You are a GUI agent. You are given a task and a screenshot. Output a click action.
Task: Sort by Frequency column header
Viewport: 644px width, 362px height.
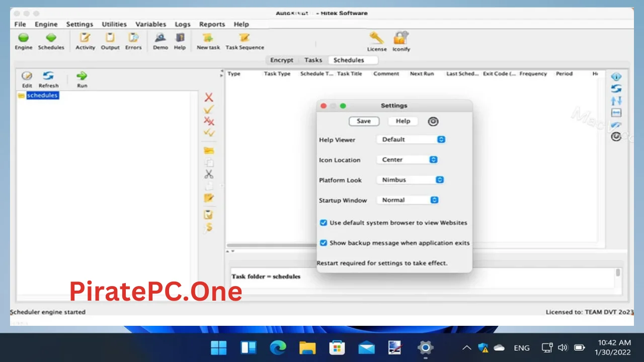[533, 74]
